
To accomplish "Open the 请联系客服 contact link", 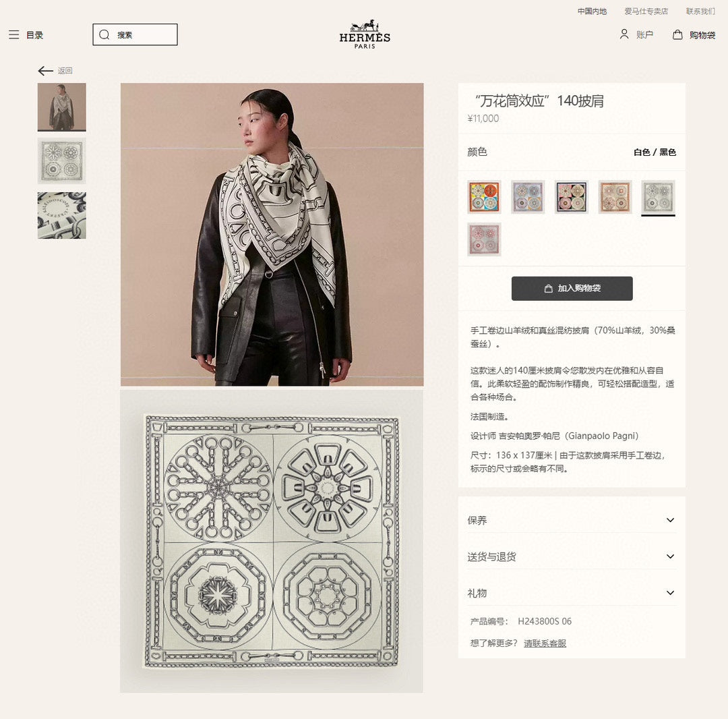I will pyautogui.click(x=545, y=643).
